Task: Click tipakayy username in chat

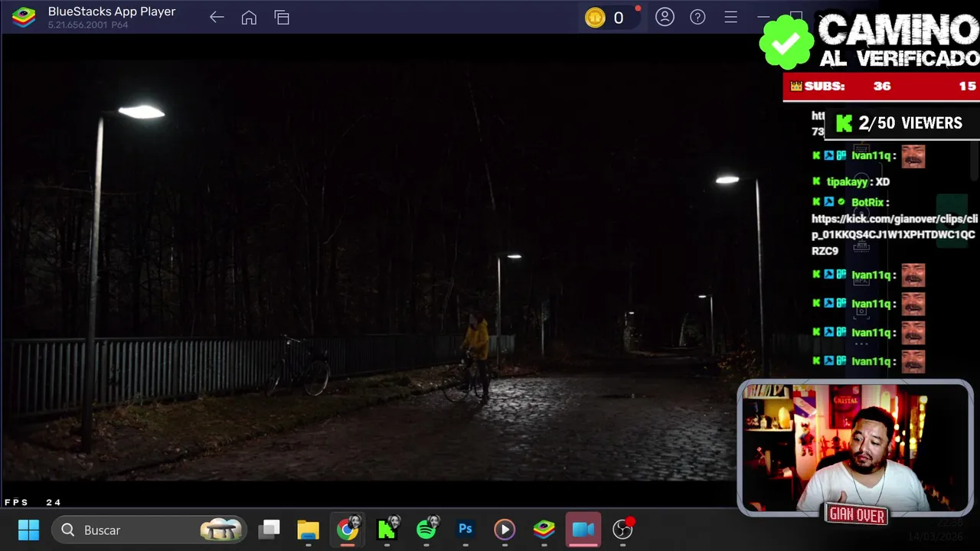Action: [847, 182]
